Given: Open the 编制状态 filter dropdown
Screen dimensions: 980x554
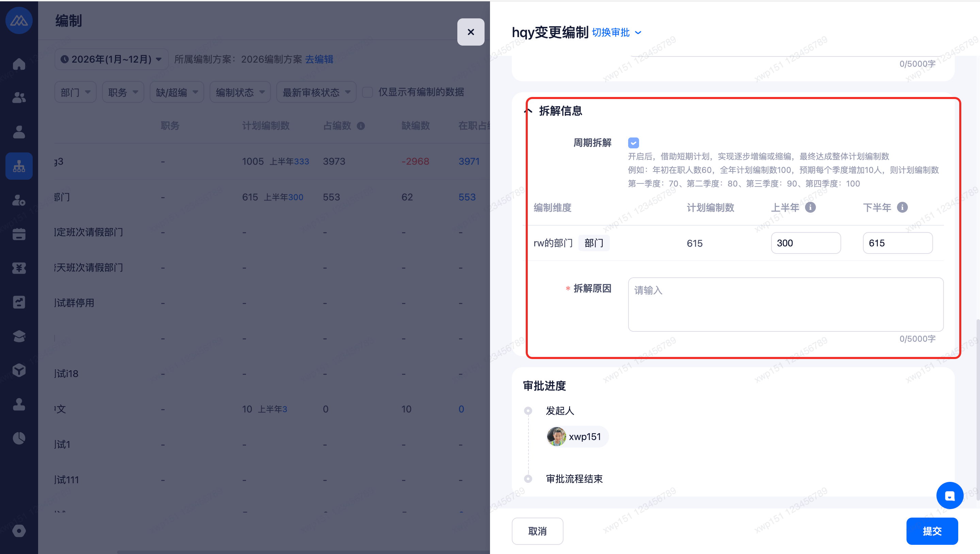Looking at the screenshot, I should click(240, 92).
